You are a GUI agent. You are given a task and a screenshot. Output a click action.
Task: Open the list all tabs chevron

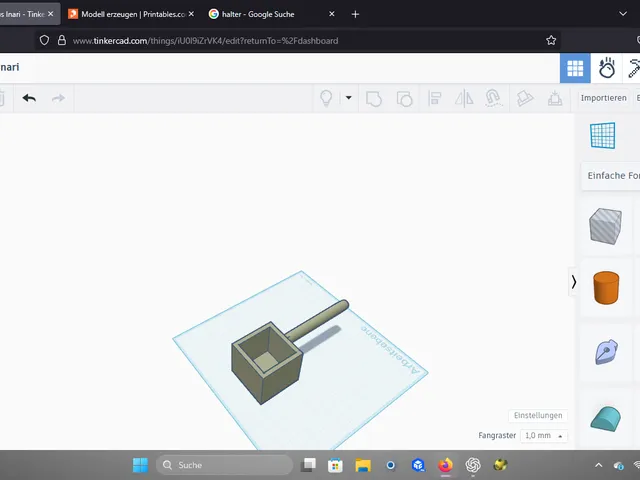coord(623,14)
